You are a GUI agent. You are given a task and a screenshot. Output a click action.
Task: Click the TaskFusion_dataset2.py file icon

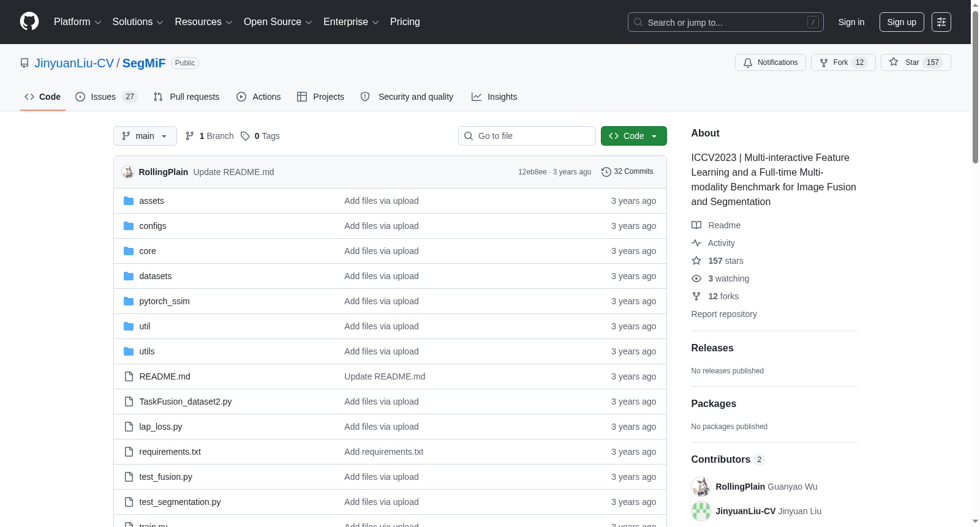point(129,402)
